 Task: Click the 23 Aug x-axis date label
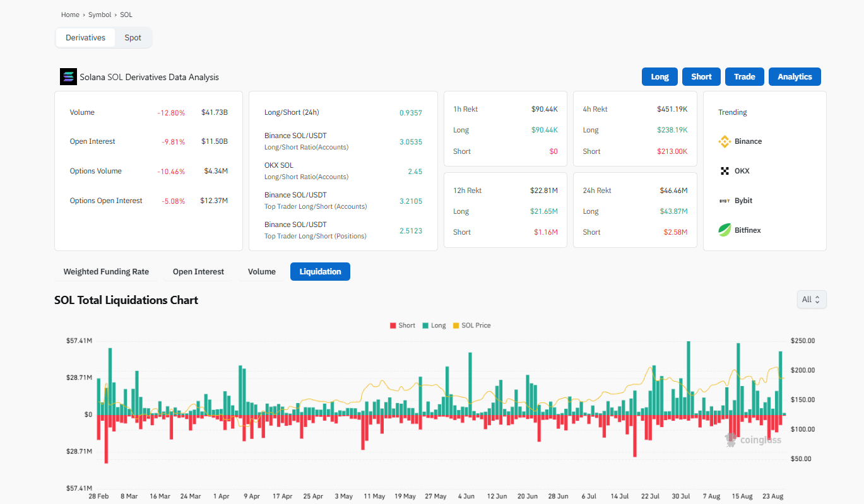[772, 496]
